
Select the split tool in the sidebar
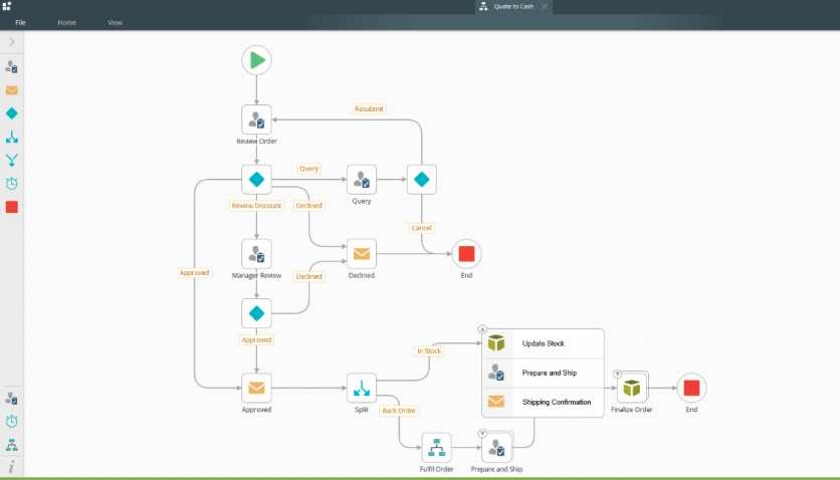(12, 137)
